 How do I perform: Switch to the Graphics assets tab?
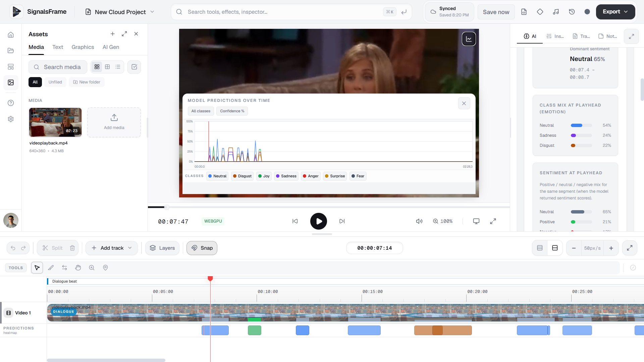83,47
